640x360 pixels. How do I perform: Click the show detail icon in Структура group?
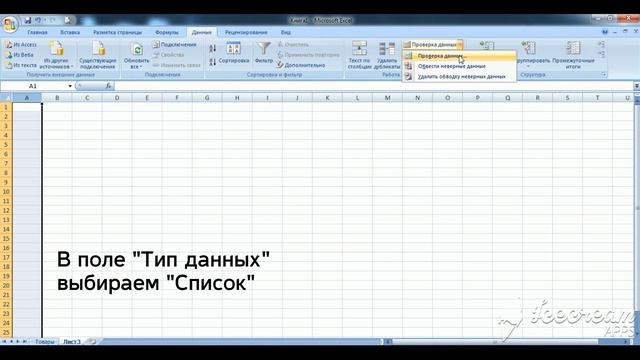(601, 44)
